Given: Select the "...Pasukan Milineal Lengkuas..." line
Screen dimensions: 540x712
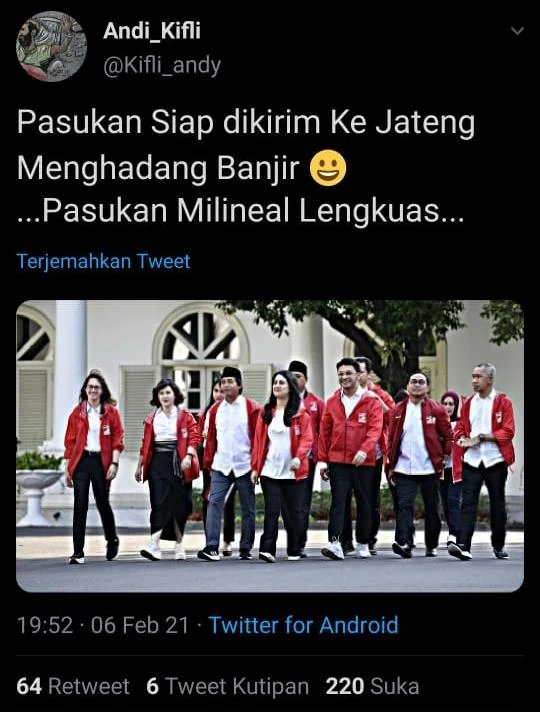Looking at the screenshot, I should coord(240,212).
